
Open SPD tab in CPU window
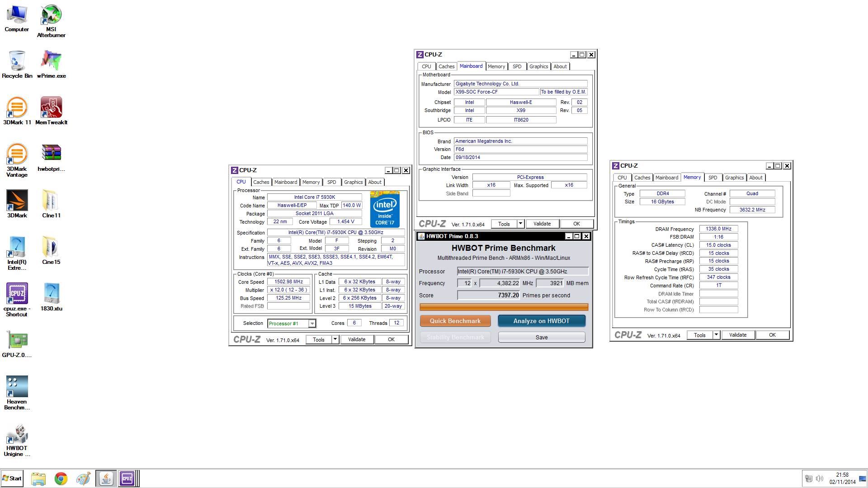(331, 182)
